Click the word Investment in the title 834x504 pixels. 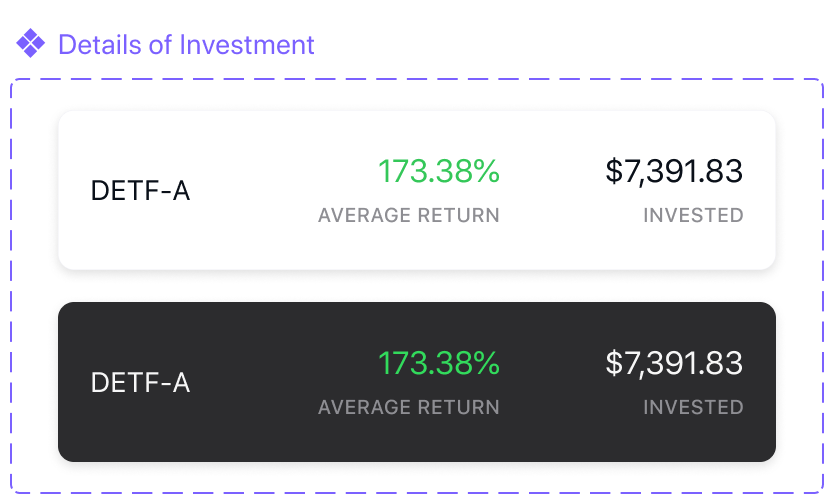coord(247,45)
